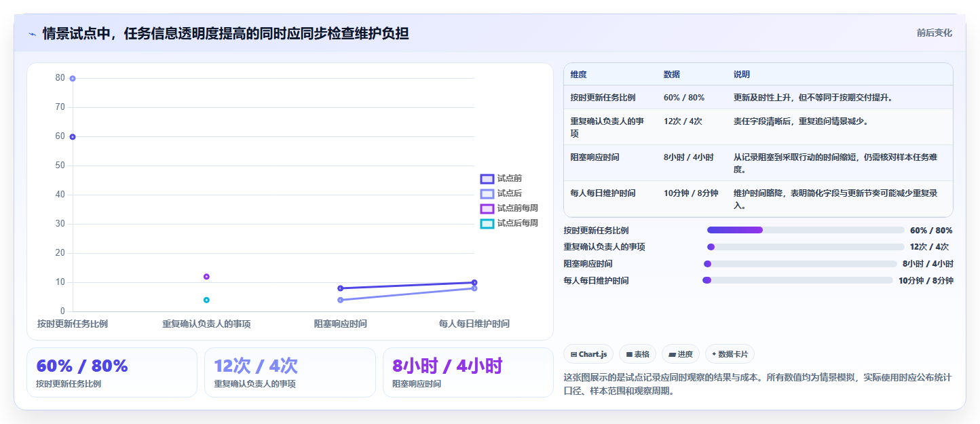This screenshot has height=424, width=980.
Task: Click 试点前 point above 每人每日维护时间
Action: 474,282
